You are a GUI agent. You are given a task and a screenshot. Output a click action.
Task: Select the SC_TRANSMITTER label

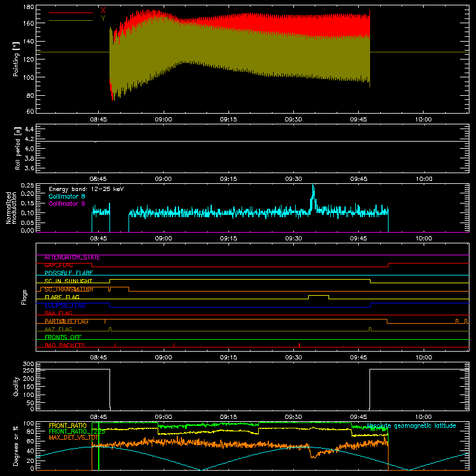point(69,289)
